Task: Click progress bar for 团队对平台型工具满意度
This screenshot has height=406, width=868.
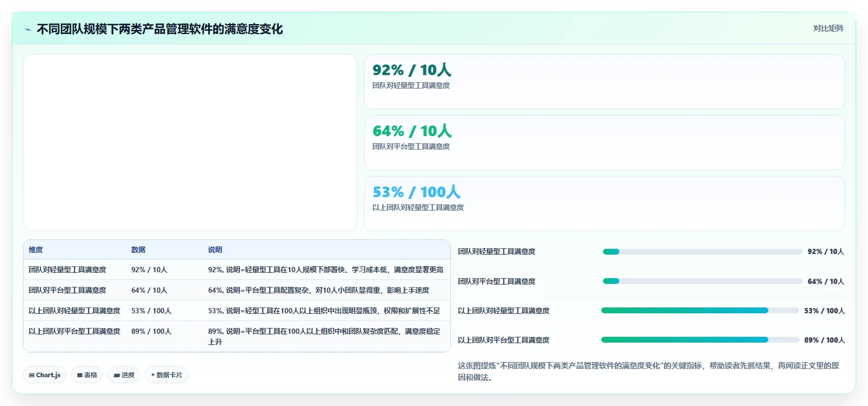Action: [703, 281]
